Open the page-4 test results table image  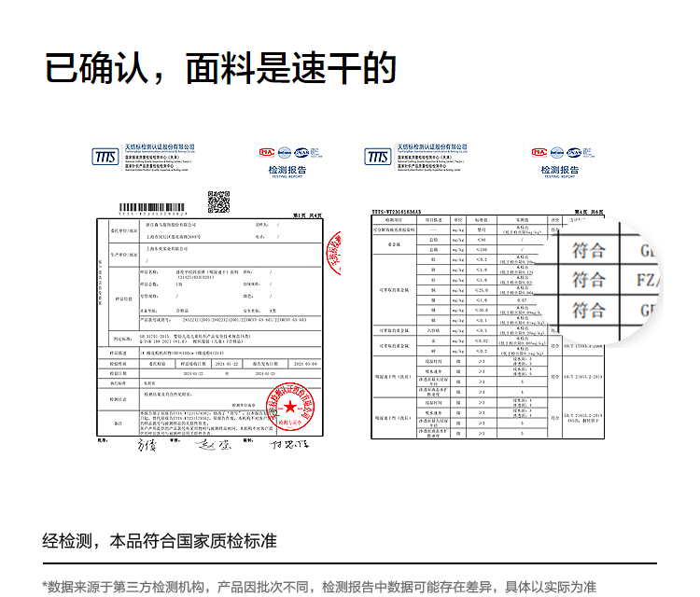point(487,326)
